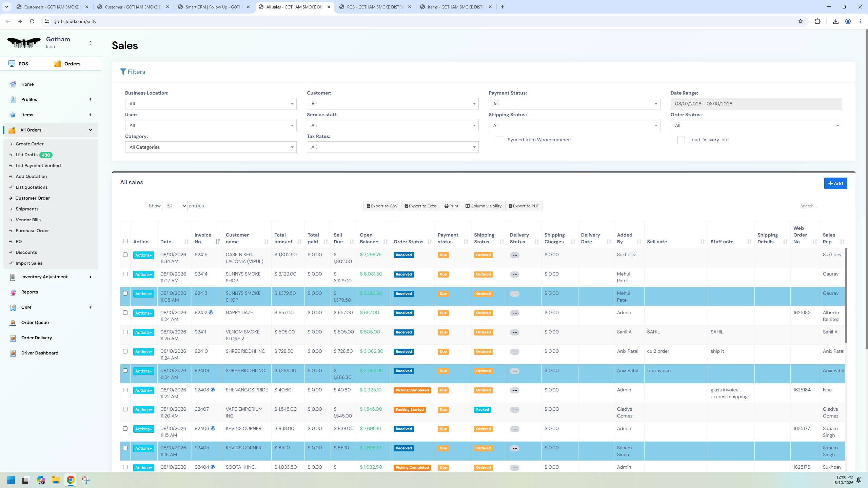Expand Actions dropdown for invoice 92415

(x=143, y=255)
